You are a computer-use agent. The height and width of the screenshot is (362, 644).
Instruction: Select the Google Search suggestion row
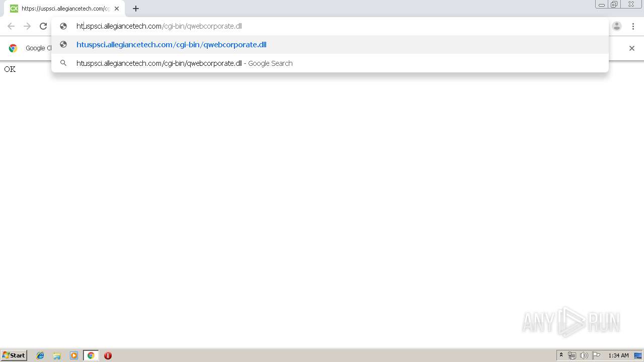click(x=330, y=63)
